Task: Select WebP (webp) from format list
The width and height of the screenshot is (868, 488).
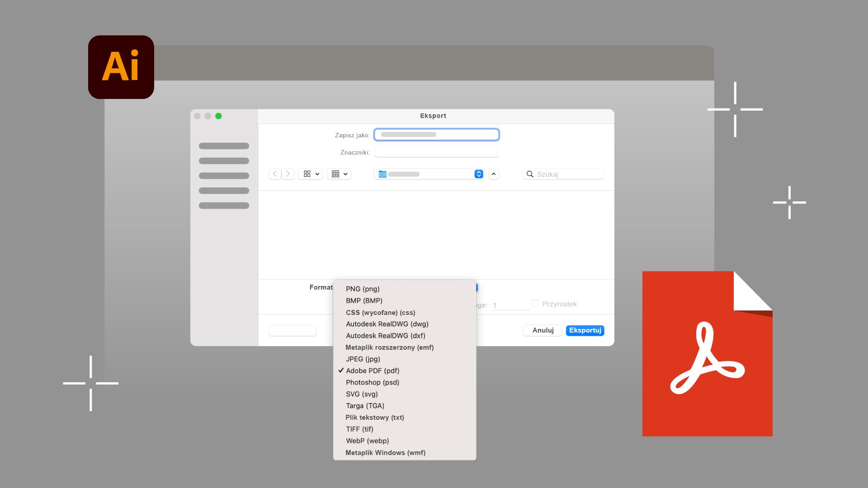Action: 367,441
